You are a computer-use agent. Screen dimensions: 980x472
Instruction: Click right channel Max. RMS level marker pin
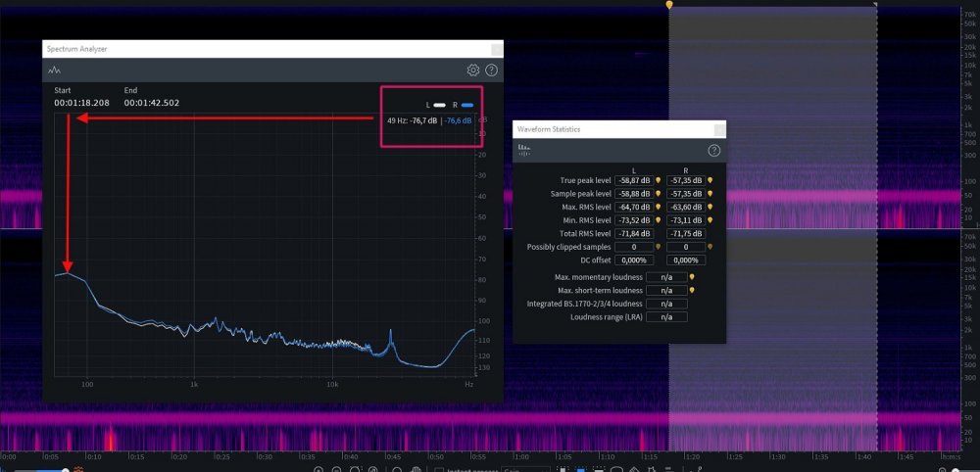(x=710, y=207)
